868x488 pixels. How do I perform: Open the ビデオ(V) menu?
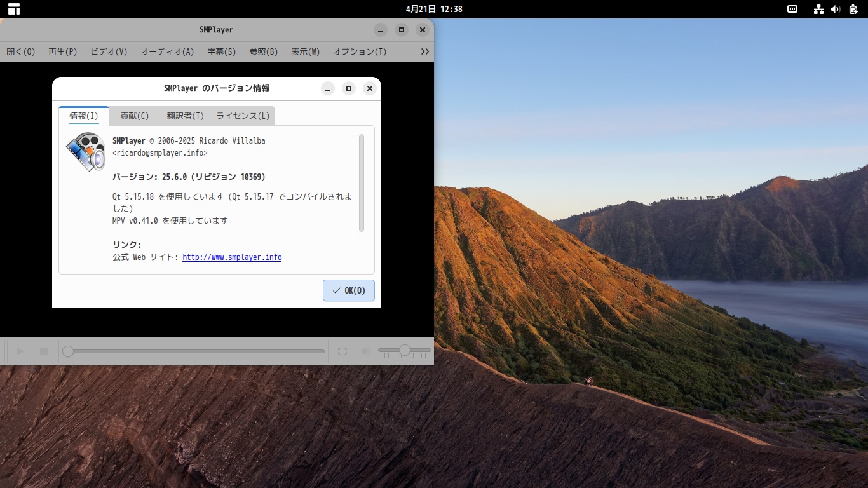[108, 51]
